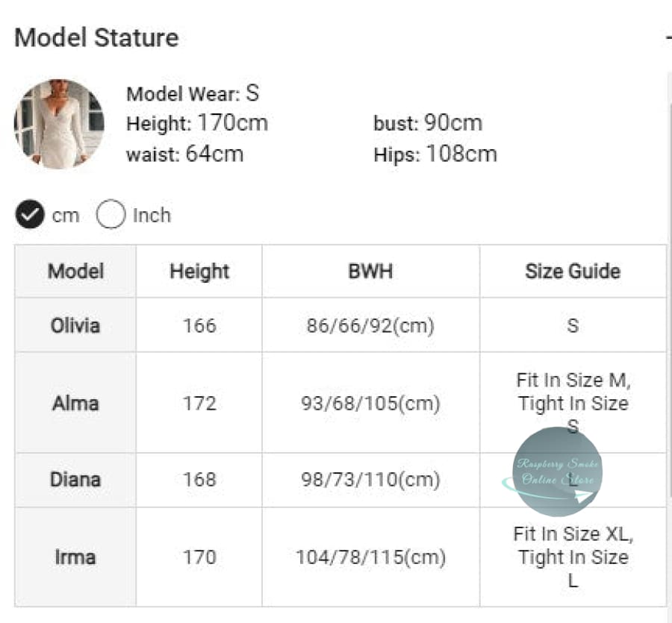Select the Irma model row
672x623 pixels.
(x=75, y=557)
